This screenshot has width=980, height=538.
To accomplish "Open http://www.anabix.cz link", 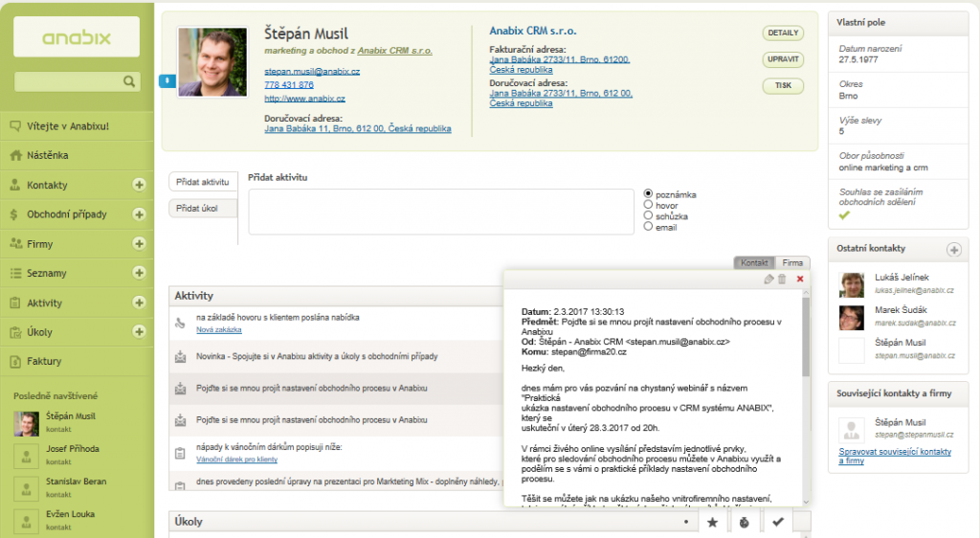I will (x=304, y=99).
